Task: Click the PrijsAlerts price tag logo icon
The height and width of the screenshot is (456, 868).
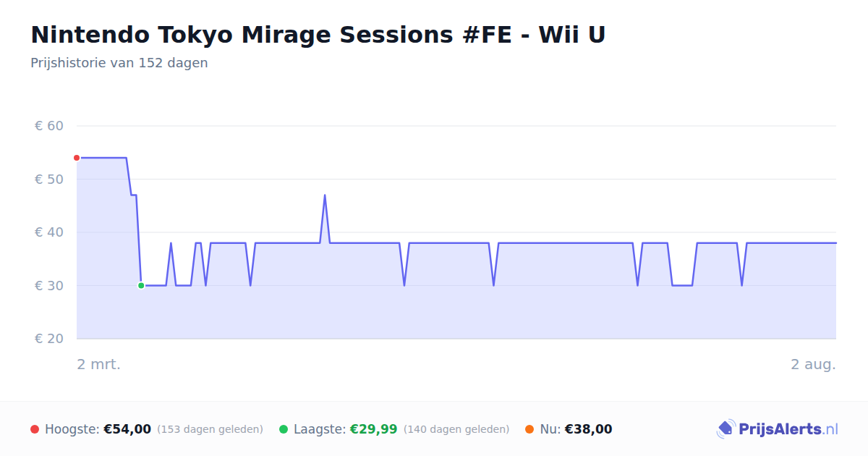Action: point(726,429)
